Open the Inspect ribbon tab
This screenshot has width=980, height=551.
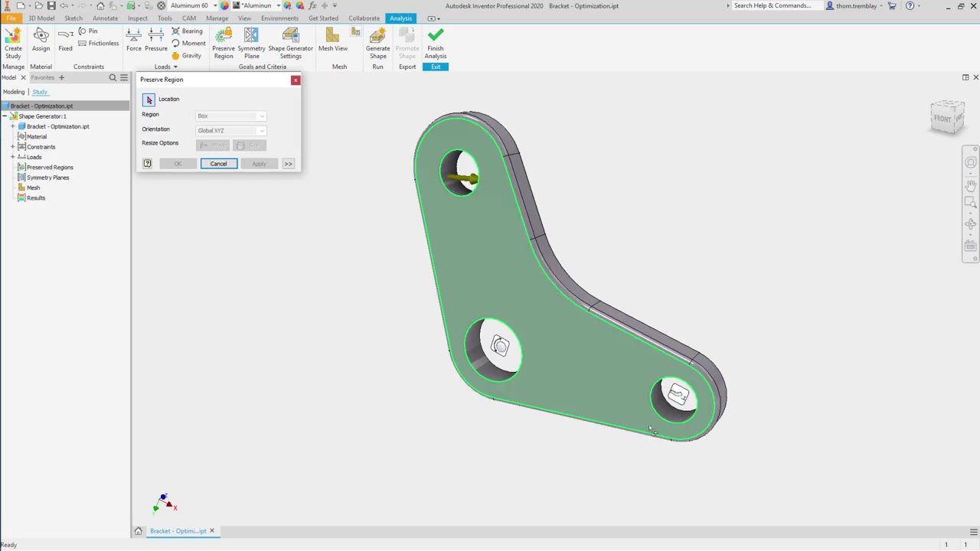(138, 18)
